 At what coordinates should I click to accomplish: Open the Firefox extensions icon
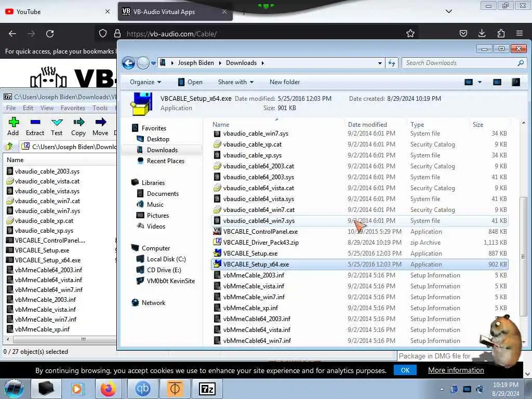pos(501,33)
